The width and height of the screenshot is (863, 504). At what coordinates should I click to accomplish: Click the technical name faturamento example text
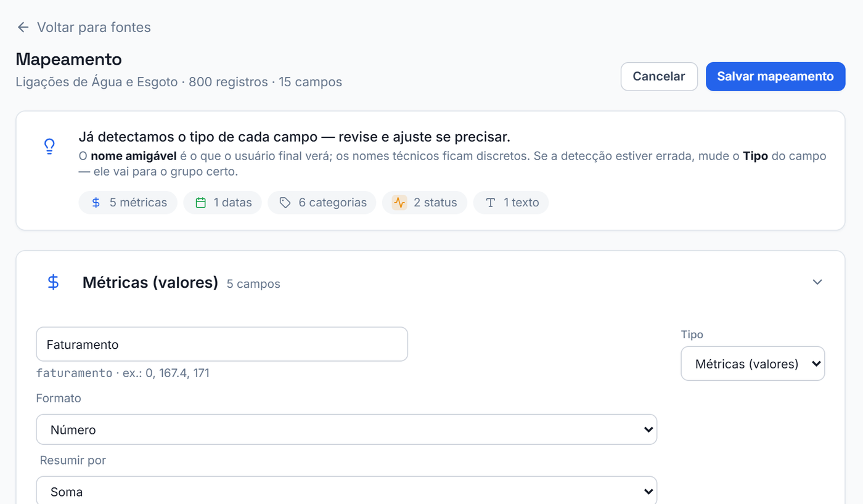point(123,373)
